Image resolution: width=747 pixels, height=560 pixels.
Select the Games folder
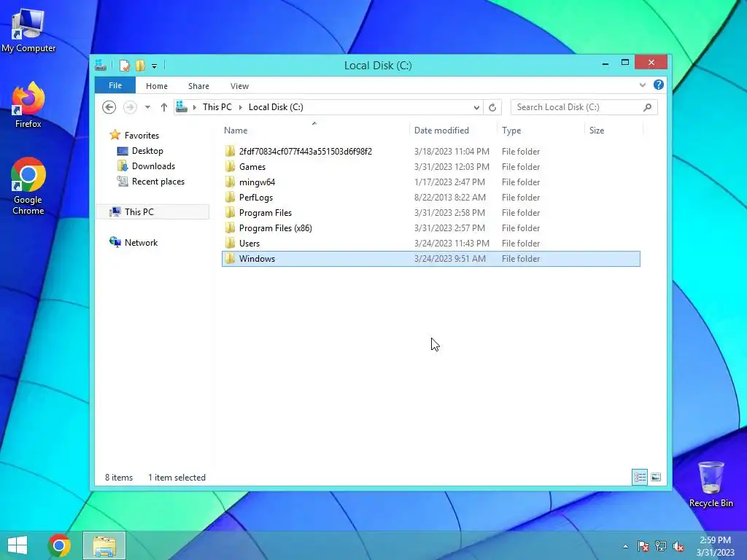coord(430,167)
